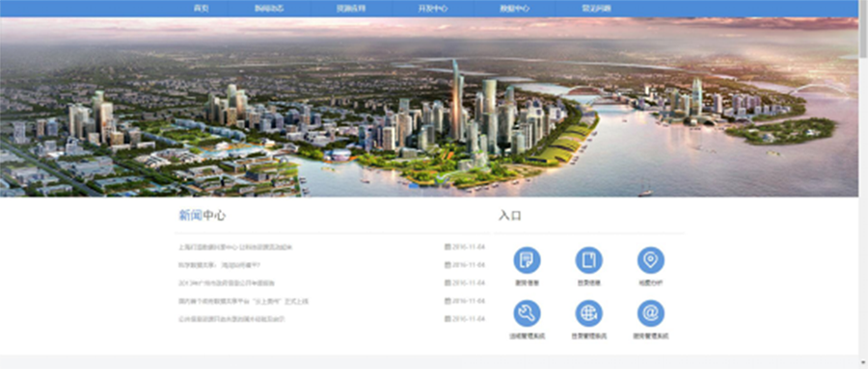
Task: Open the first news headline about 上海
Action: coord(235,248)
